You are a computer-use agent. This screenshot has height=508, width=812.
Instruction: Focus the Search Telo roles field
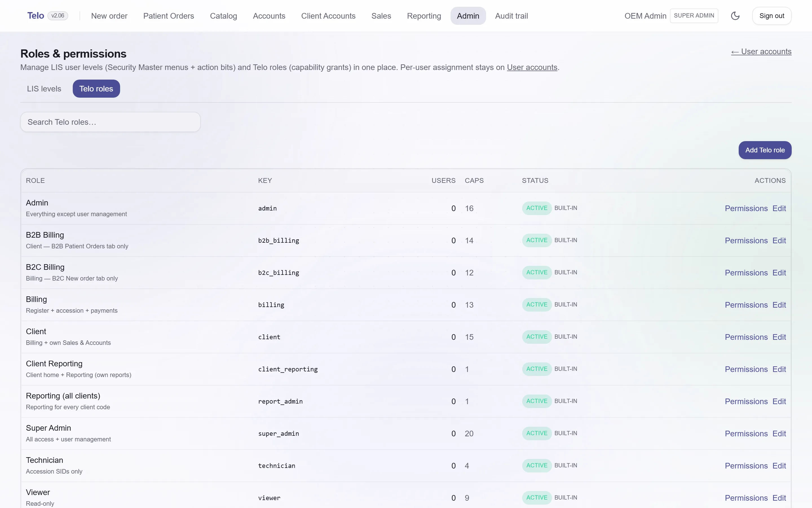pos(111,122)
